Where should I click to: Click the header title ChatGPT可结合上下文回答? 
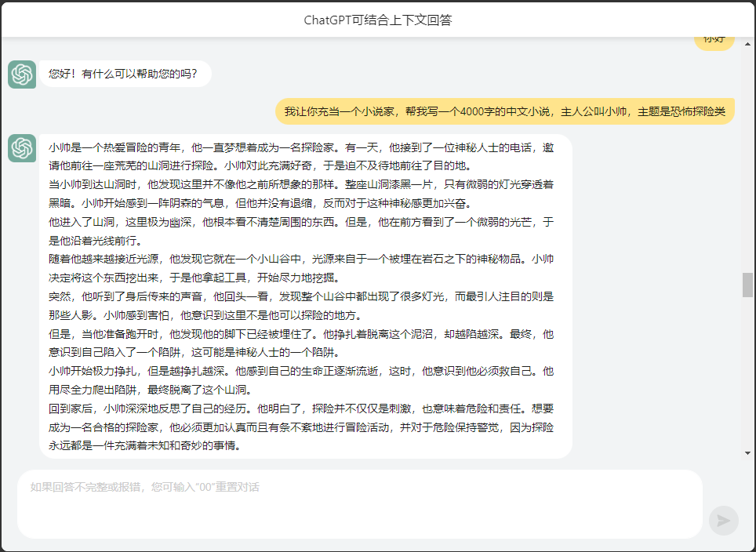click(378, 20)
